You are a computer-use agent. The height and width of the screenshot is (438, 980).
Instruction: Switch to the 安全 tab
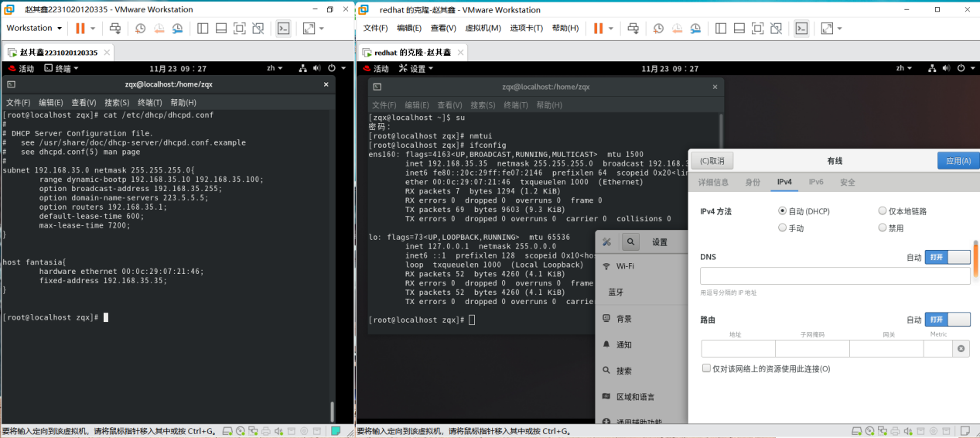tap(848, 183)
